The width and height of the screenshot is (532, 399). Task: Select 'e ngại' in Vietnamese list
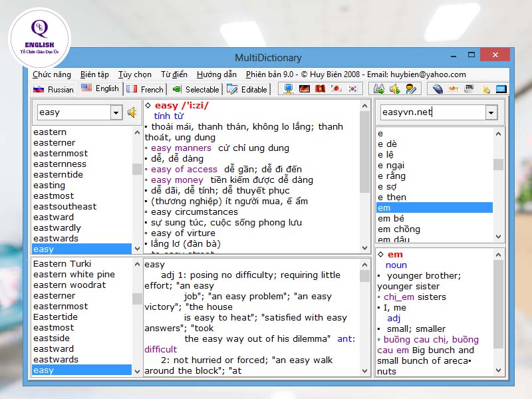pos(391,165)
